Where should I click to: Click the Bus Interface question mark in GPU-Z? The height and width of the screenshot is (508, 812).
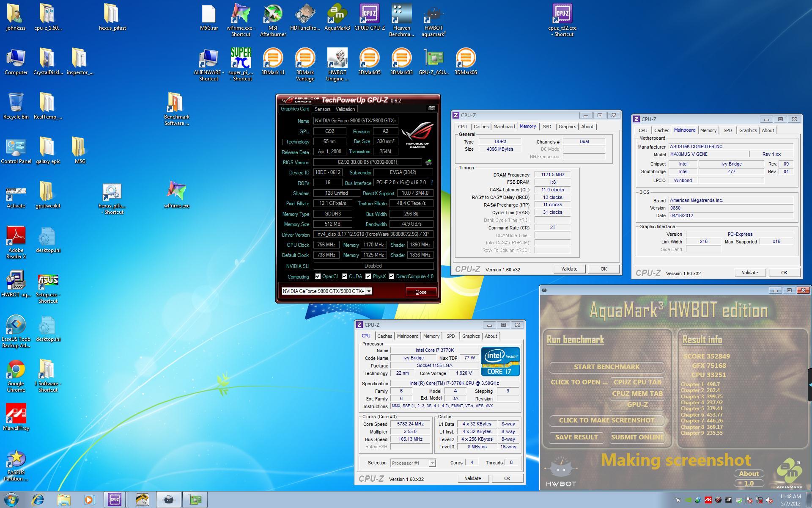[432, 182]
